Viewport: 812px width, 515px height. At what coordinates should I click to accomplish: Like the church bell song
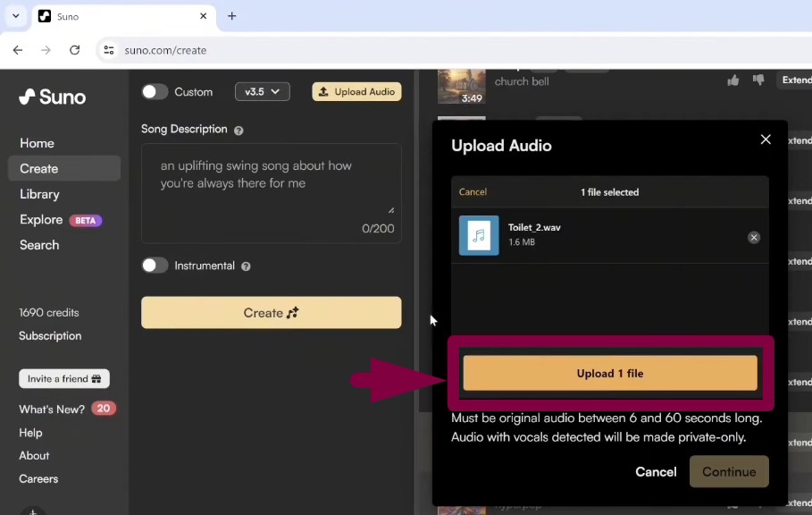click(732, 80)
